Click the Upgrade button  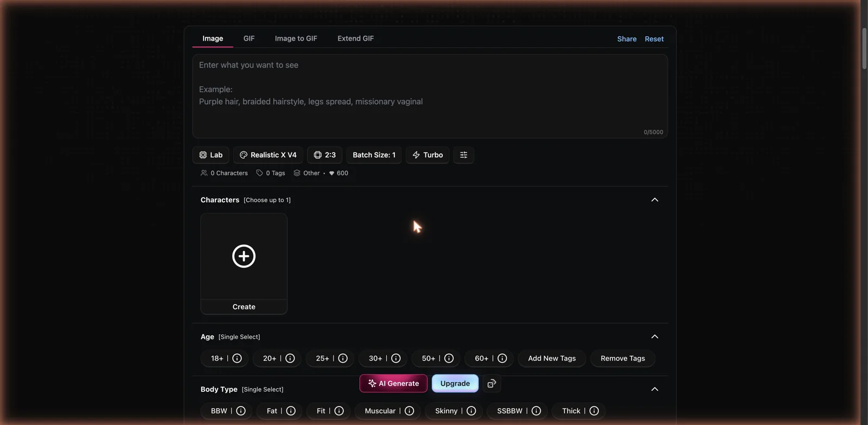[455, 383]
